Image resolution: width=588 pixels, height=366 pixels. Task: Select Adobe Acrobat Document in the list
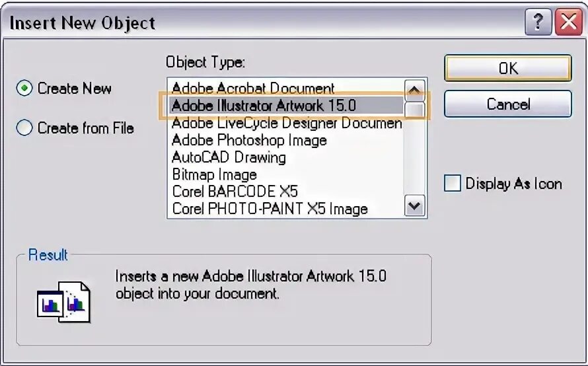point(286,88)
